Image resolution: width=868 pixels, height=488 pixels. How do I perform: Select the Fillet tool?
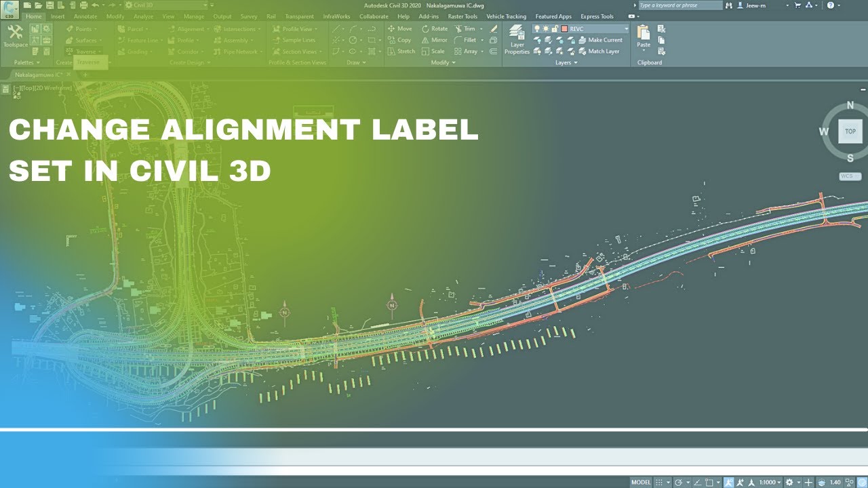click(x=465, y=40)
